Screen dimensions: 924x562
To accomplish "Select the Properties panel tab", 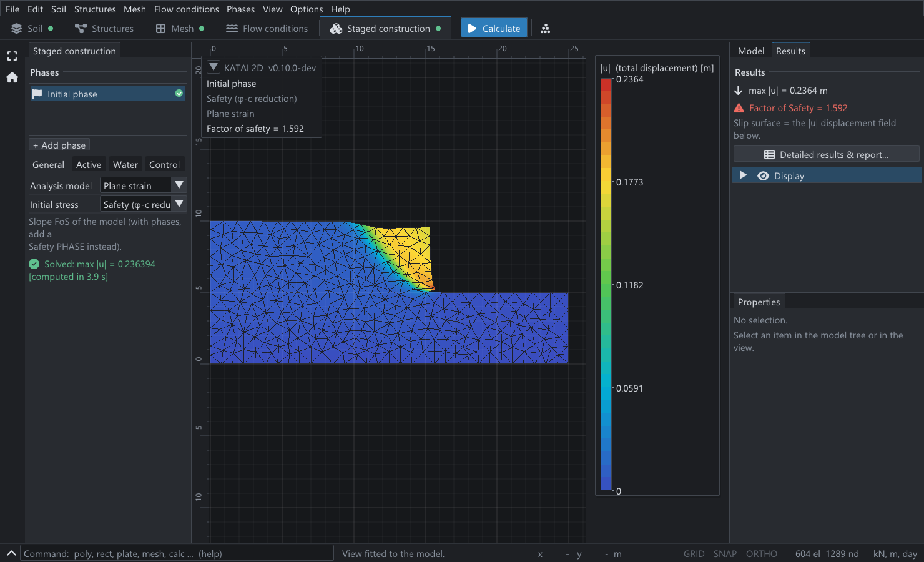I will pyautogui.click(x=759, y=302).
